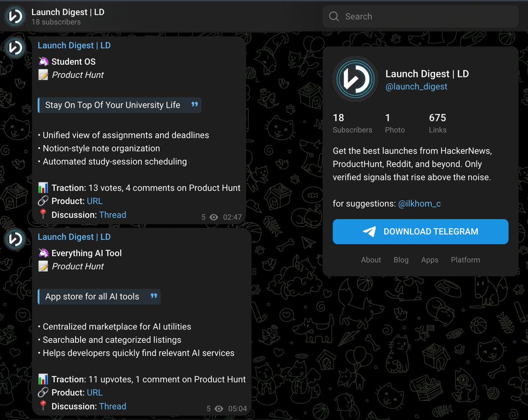
Task: Click the unicorn emoji next to Student OS
Action: [43, 62]
